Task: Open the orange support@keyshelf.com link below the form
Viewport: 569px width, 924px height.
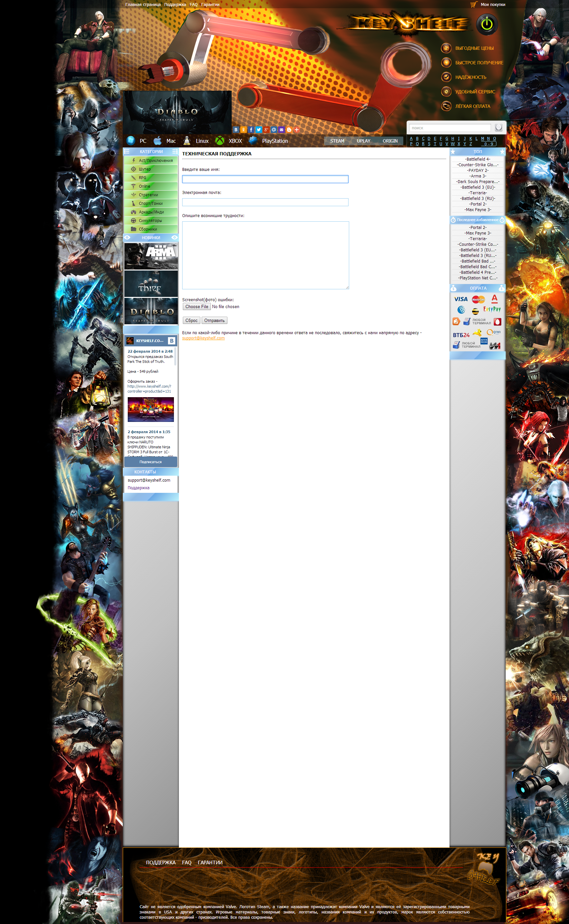Action: (203, 338)
